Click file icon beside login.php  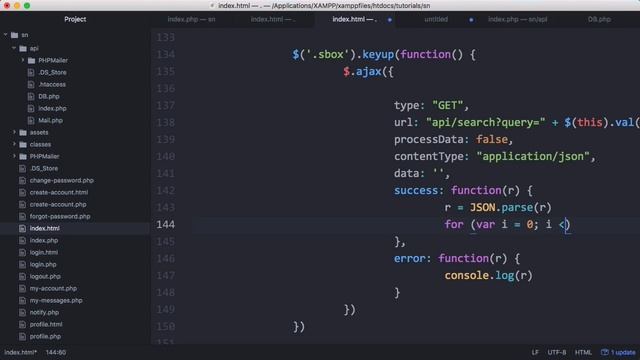(x=22, y=264)
